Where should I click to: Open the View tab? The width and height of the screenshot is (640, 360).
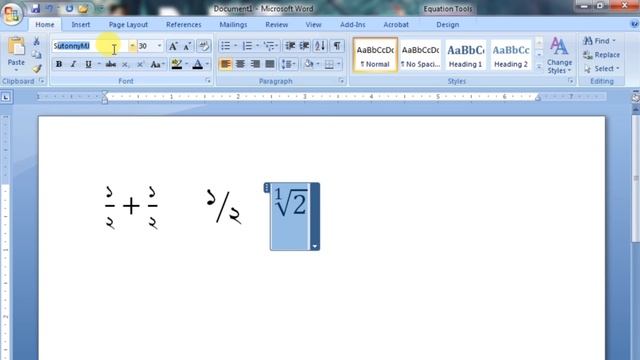pyautogui.click(x=313, y=24)
